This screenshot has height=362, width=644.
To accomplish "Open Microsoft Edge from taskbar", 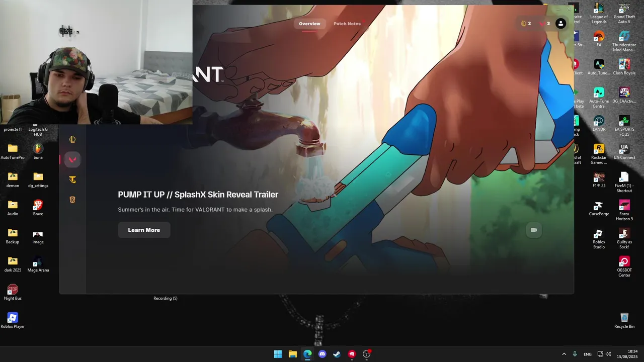I will pyautogui.click(x=307, y=354).
